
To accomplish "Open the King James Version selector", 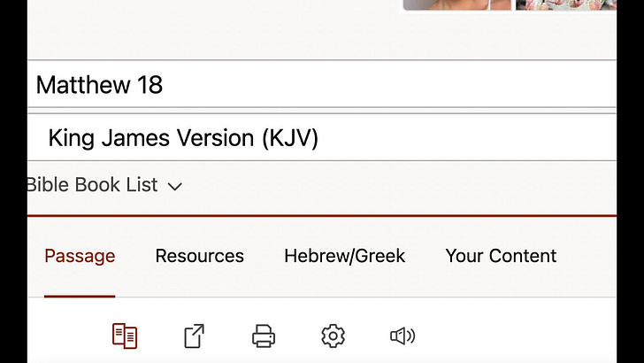I will coord(322,137).
